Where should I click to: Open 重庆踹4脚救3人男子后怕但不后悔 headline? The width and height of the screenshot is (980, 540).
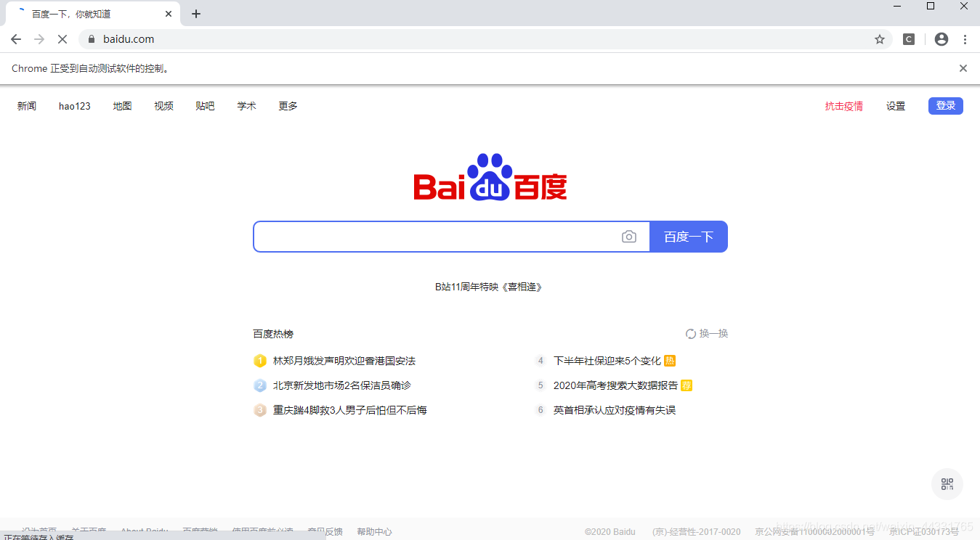pyautogui.click(x=350, y=410)
